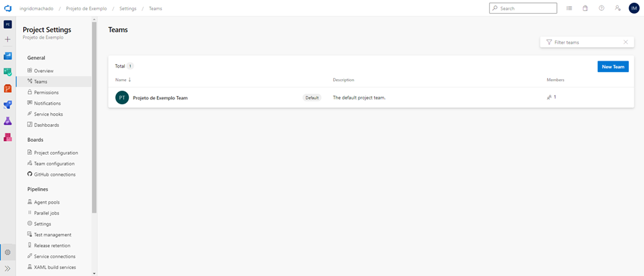Screen dimensions: 644x276
Task: Click the Filter teams input field
Action: (587, 42)
